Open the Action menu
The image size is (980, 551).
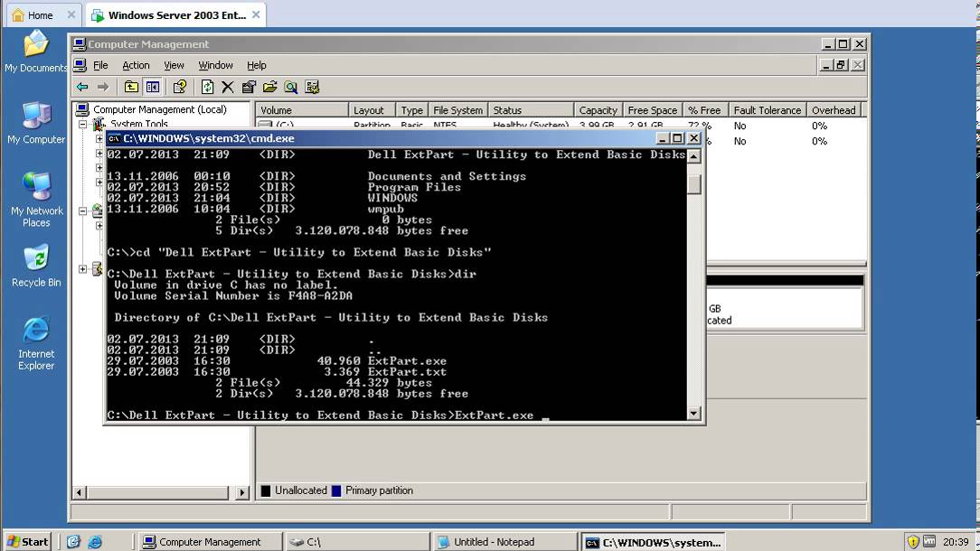coord(136,65)
